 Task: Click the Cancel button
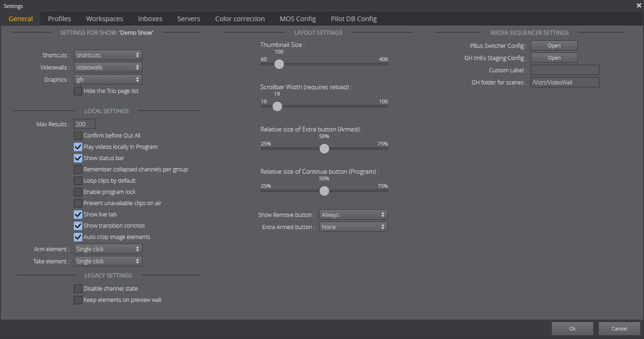pyautogui.click(x=620, y=329)
